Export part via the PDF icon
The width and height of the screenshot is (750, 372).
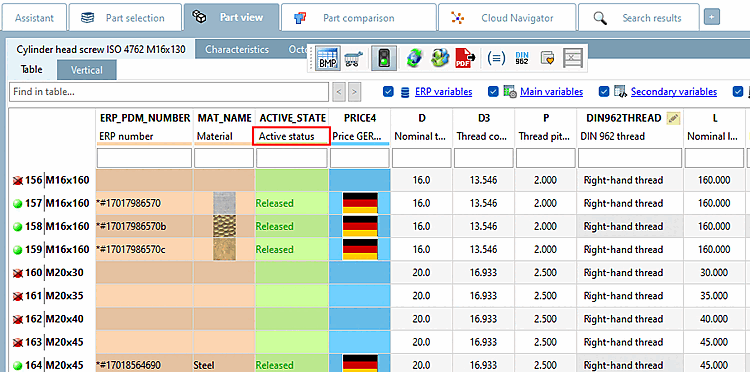465,58
